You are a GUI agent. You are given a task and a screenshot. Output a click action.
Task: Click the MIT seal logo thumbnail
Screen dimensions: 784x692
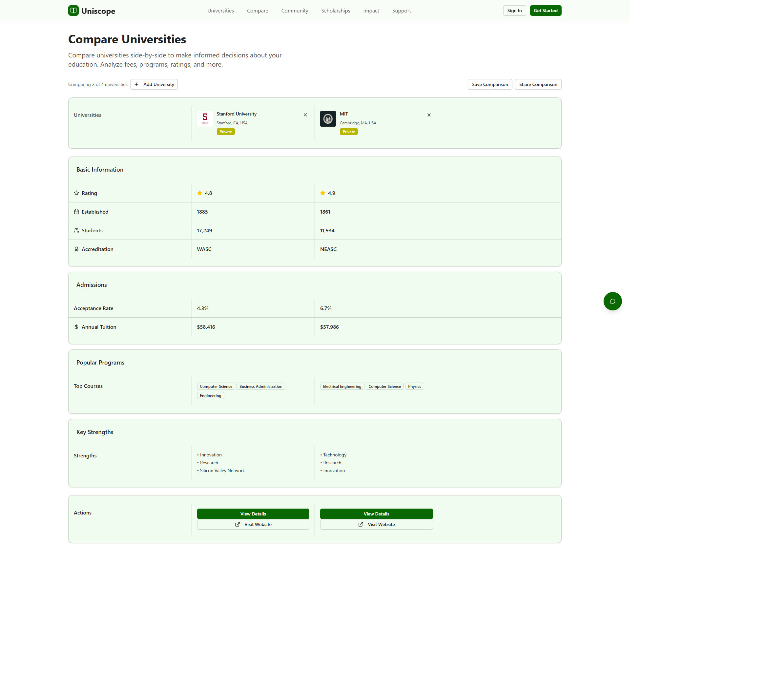pyautogui.click(x=328, y=118)
